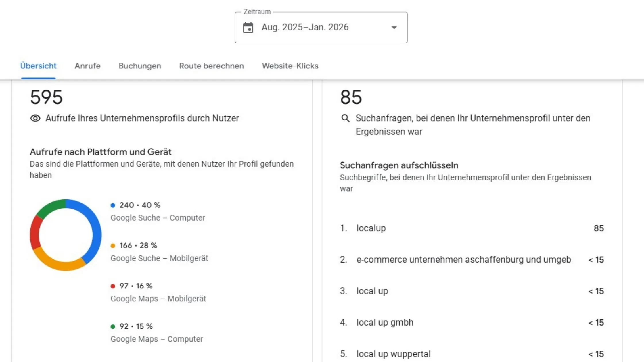Open the Aug. 2025–Jan. 2026 date range selector
This screenshot has height=362, width=644.
point(305,28)
